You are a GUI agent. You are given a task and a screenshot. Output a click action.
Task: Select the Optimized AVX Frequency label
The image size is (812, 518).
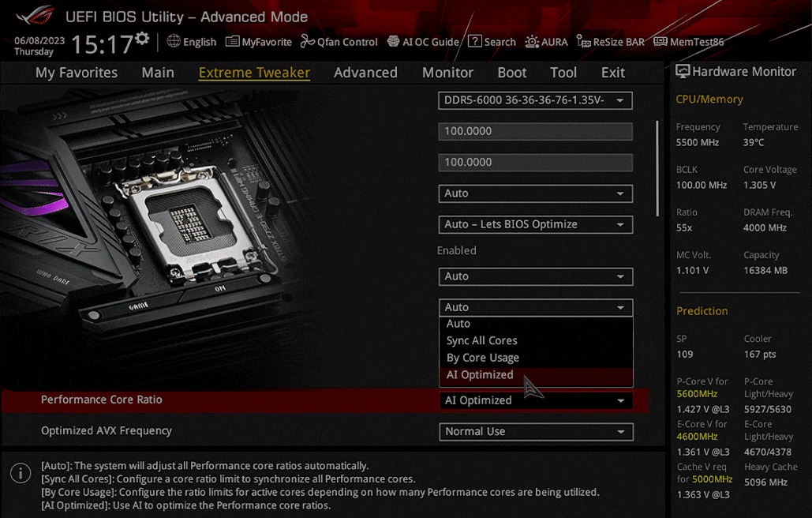coord(107,431)
